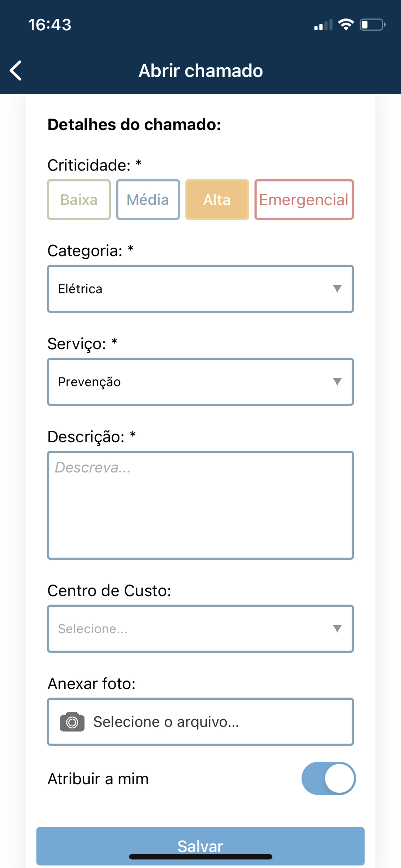The image size is (401, 868).
Task: Tap the Wi-Fi status icon
Action: tap(346, 25)
